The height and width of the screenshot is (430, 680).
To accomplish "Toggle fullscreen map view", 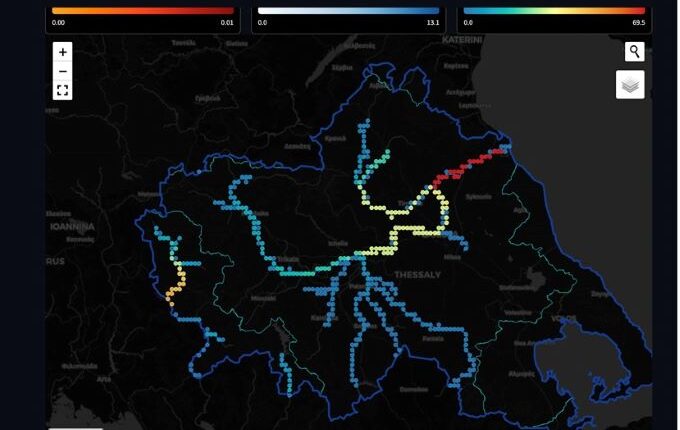I will (x=62, y=90).
